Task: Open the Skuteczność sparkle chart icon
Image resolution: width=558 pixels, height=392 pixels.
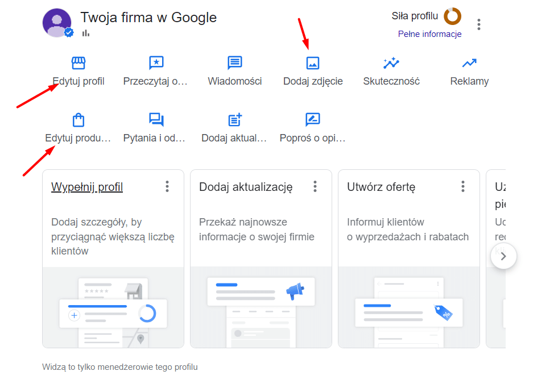Action: tap(391, 63)
